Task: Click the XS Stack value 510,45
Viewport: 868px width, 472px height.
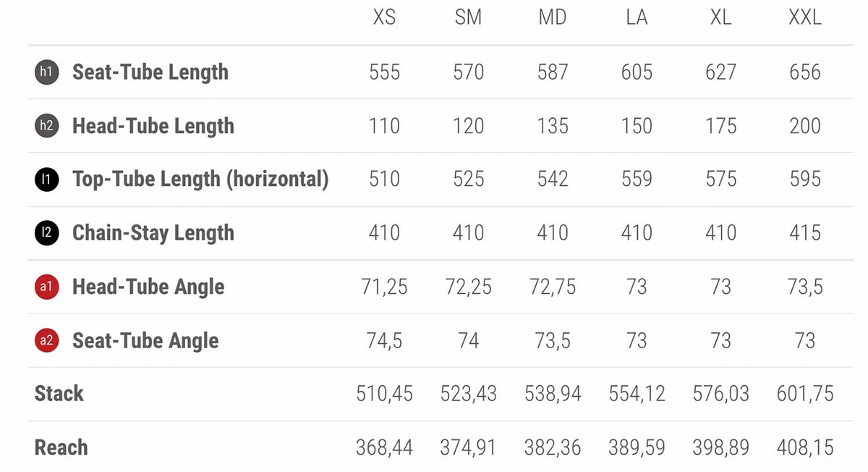Action: click(x=384, y=394)
